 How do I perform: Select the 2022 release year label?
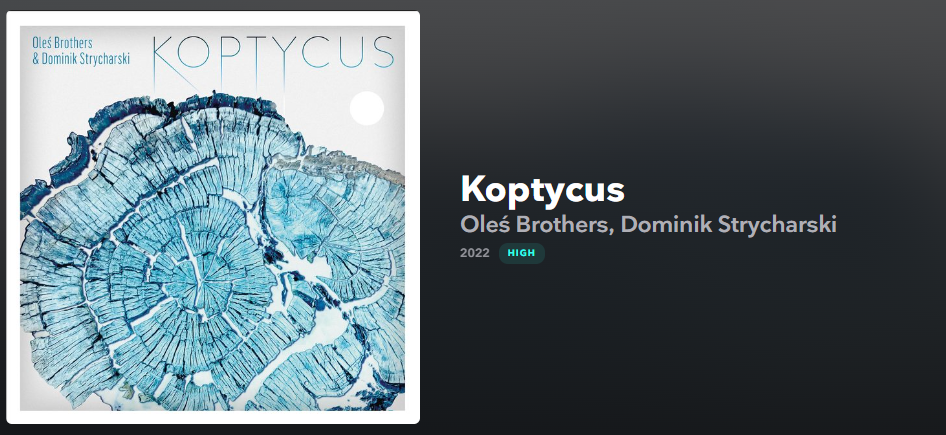475,253
